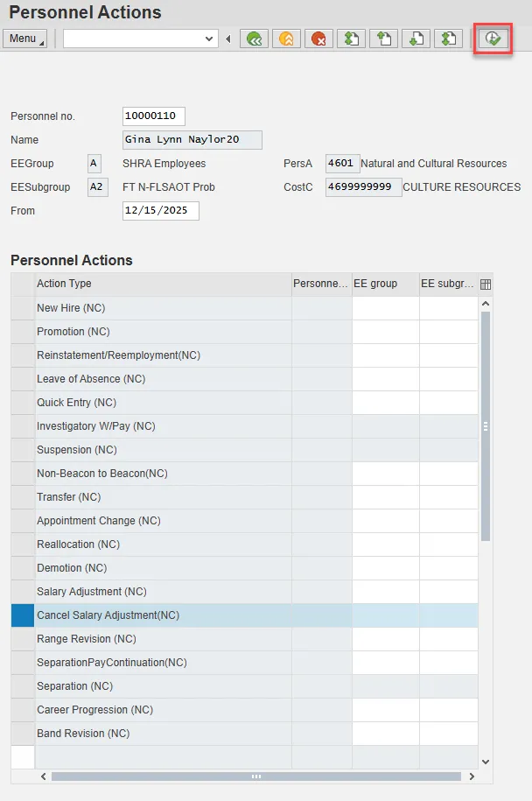Select the Promotion (NC) action
532x801 pixels.
tap(73, 332)
